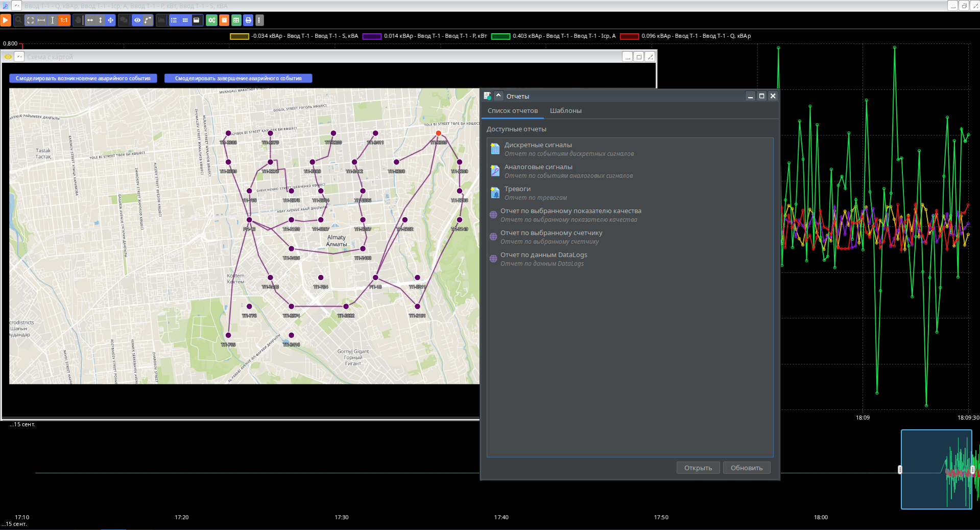Collapse Отчеты window with chevron-up button
980x530 pixels.
coord(498,96)
